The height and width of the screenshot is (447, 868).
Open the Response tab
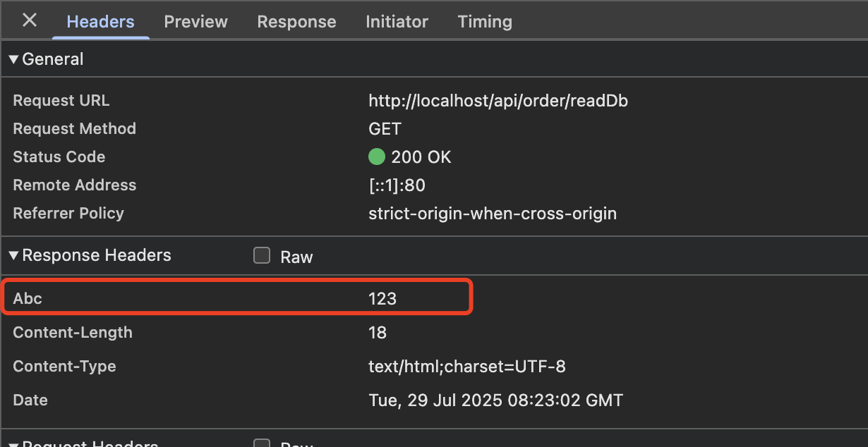[296, 22]
